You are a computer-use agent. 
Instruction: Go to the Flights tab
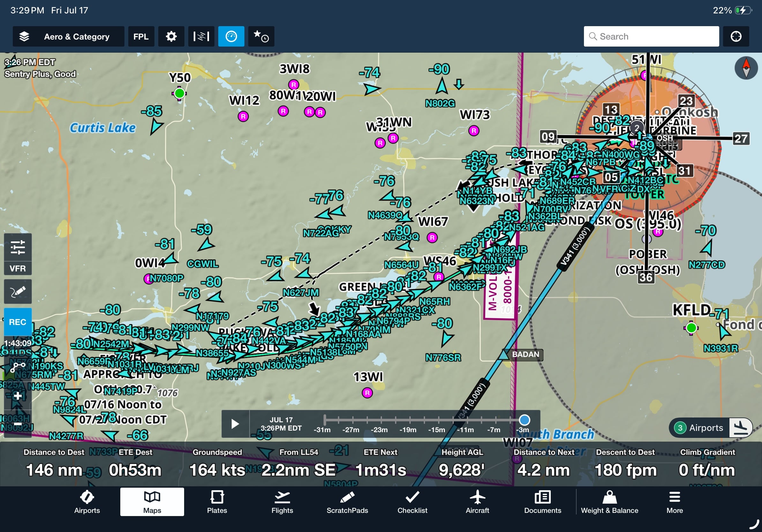coord(282,502)
